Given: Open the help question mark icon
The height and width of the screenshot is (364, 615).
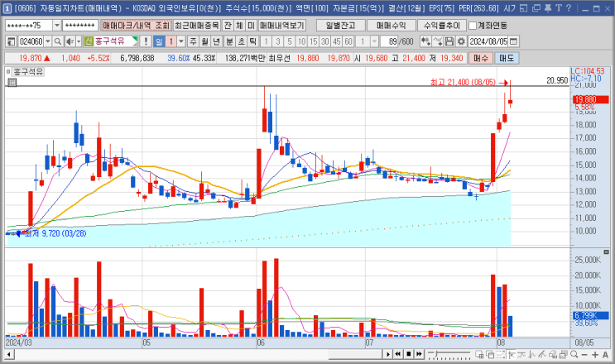Looking at the screenshot, I should (569, 8).
